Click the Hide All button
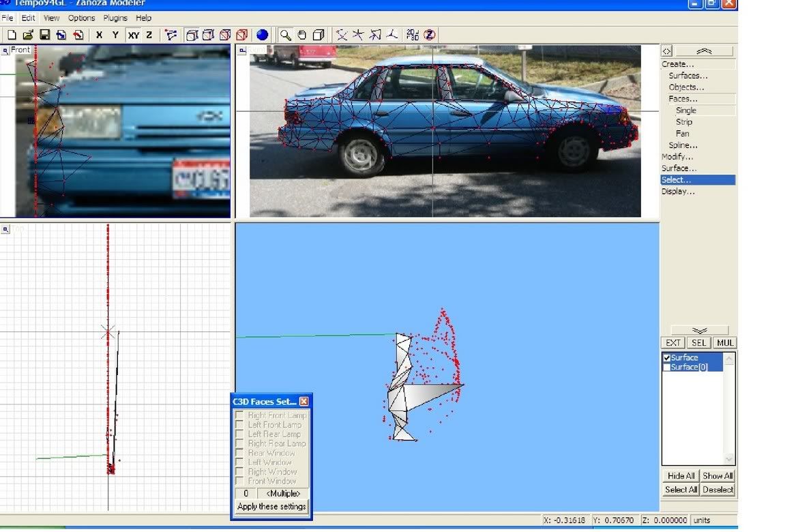 [x=681, y=476]
